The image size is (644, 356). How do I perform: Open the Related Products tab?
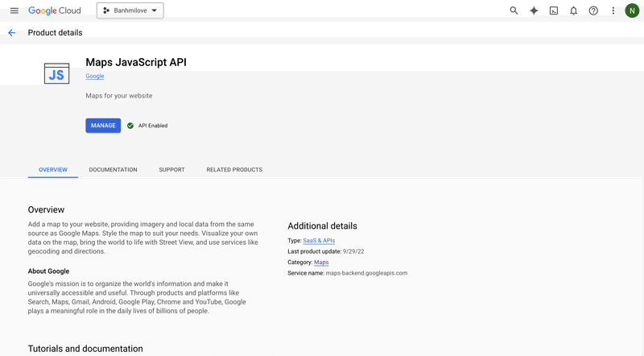click(x=234, y=169)
